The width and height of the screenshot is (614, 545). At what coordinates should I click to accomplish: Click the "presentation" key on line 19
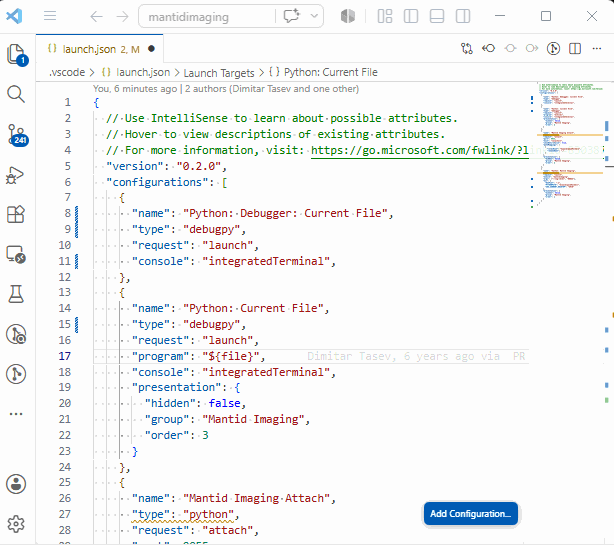pos(176,388)
